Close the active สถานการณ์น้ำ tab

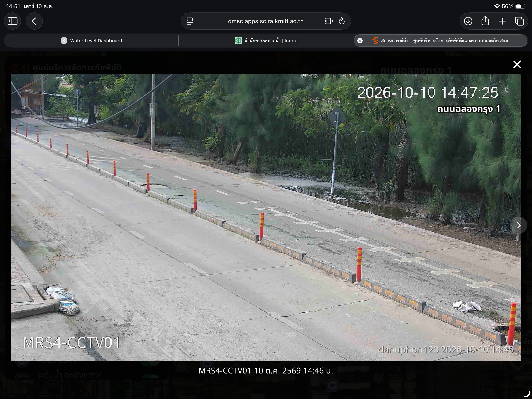click(360, 41)
